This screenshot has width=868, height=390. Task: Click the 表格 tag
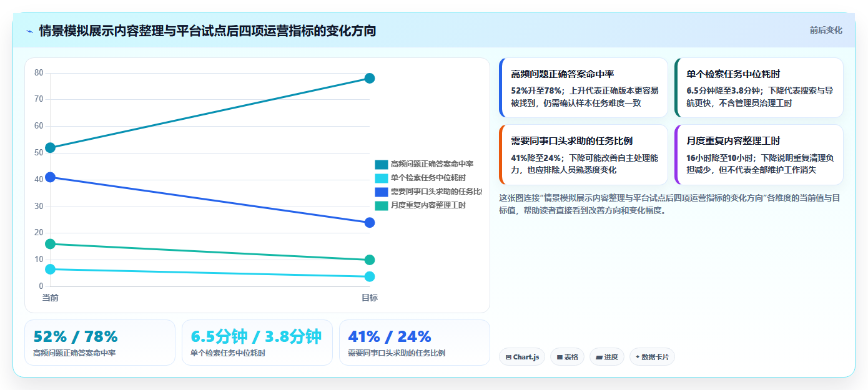[x=567, y=357]
